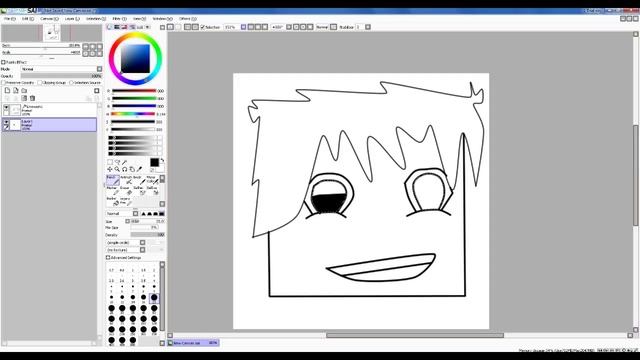This screenshot has width=640, height=360.
Task: Adjust the brush Size slider
Action: click(147, 222)
